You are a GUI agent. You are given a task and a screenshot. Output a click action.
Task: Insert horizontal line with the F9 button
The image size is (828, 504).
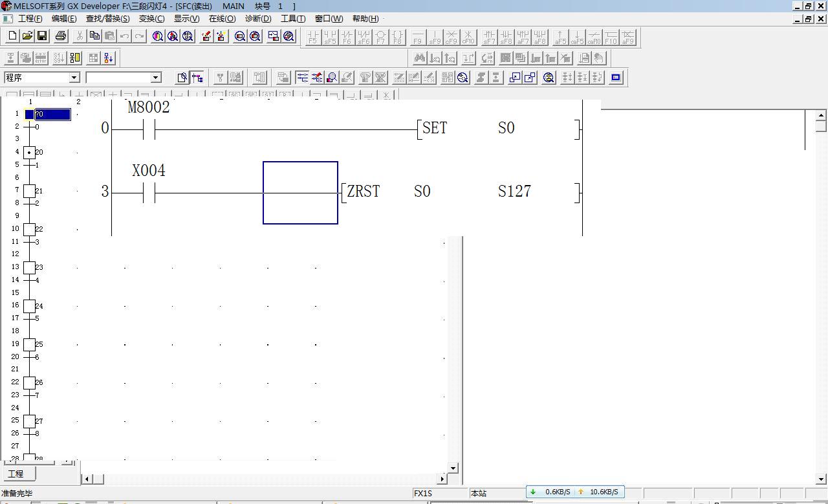418,38
